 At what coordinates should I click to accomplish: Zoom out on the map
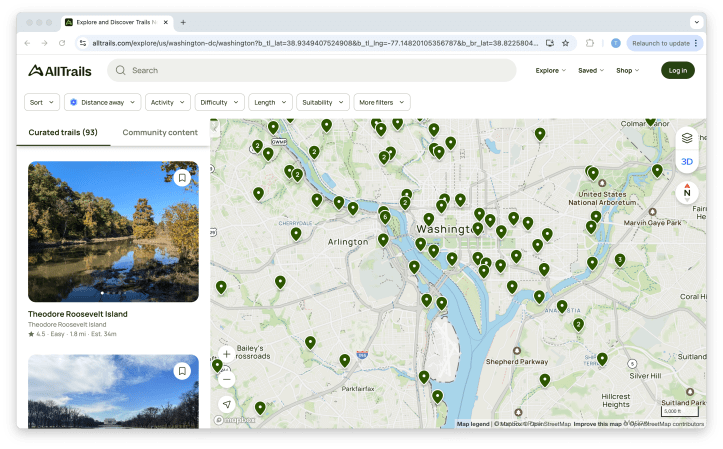(227, 378)
